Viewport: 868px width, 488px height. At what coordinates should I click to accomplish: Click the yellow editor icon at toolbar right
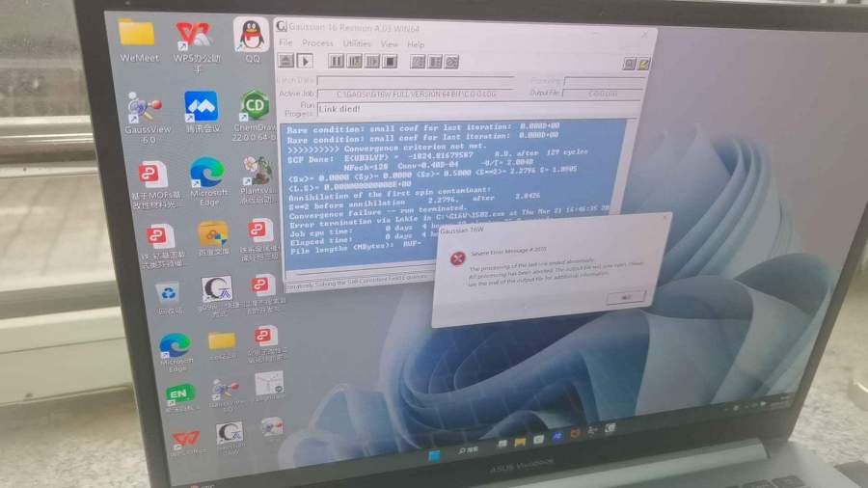(643, 65)
